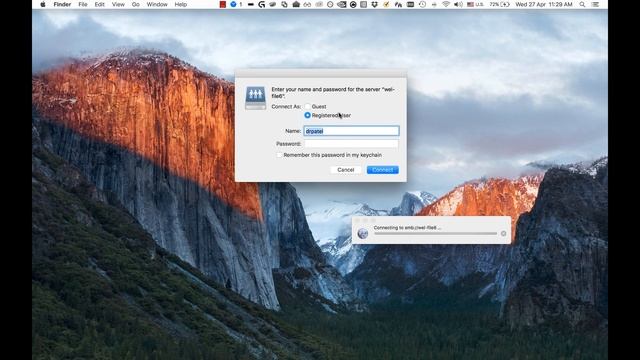Open the volume control menu bar icon

click(x=458, y=4)
